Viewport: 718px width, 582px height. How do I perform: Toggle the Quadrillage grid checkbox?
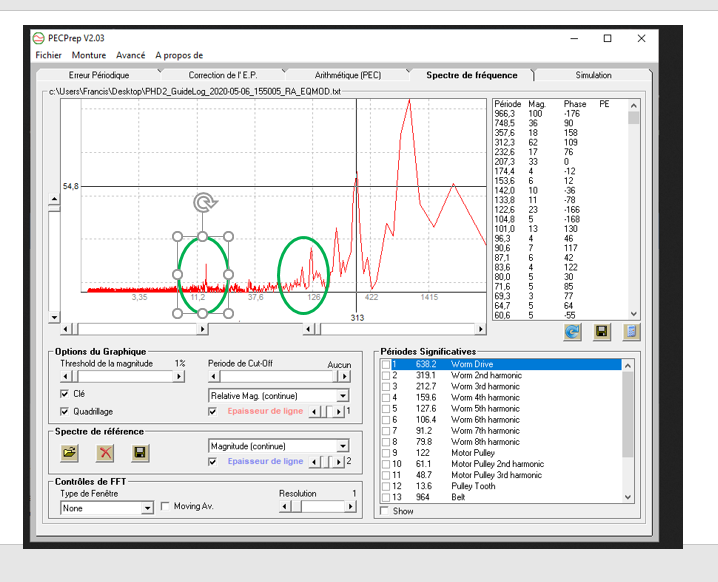(65, 412)
